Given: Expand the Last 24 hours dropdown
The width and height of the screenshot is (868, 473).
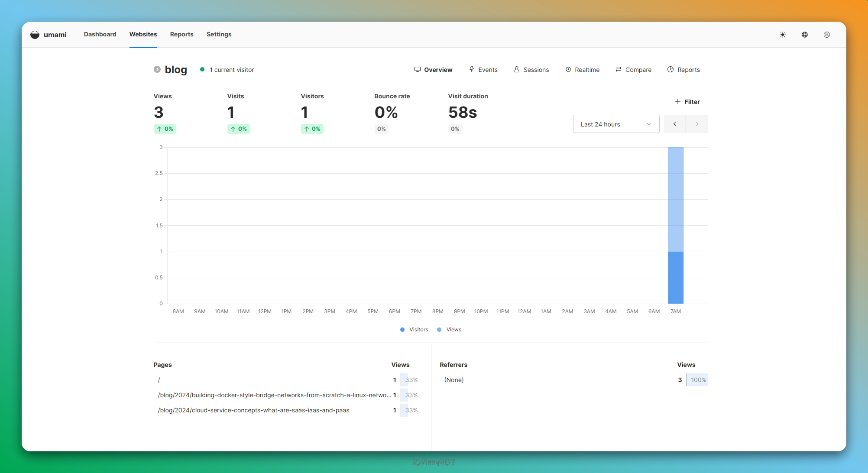Looking at the screenshot, I should click(x=615, y=124).
